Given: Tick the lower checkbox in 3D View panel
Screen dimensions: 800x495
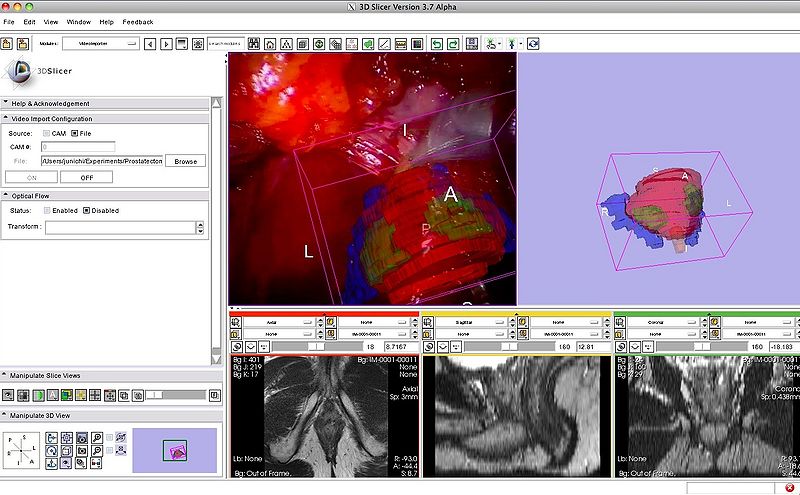Looking at the screenshot, I should coord(109,451).
